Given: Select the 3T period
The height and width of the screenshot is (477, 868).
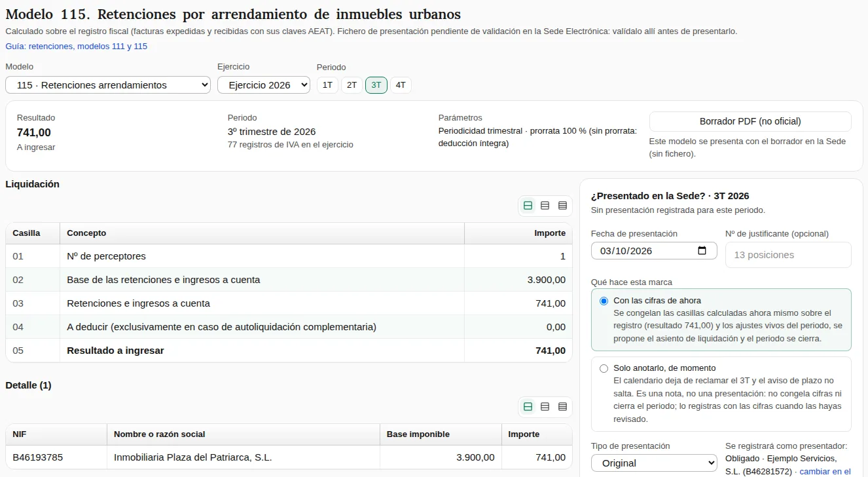Looking at the screenshot, I should [x=376, y=85].
